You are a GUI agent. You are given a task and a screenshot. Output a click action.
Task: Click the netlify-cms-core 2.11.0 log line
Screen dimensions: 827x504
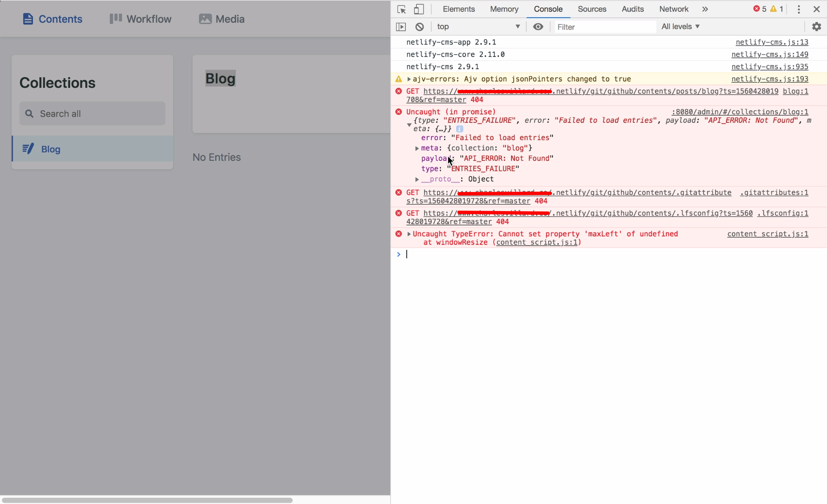tap(455, 54)
